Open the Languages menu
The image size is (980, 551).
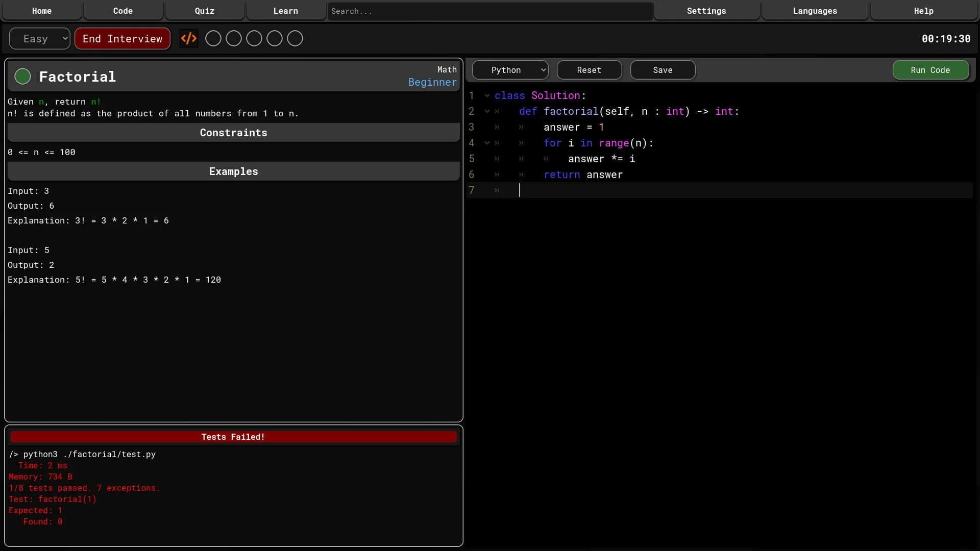pyautogui.click(x=815, y=11)
